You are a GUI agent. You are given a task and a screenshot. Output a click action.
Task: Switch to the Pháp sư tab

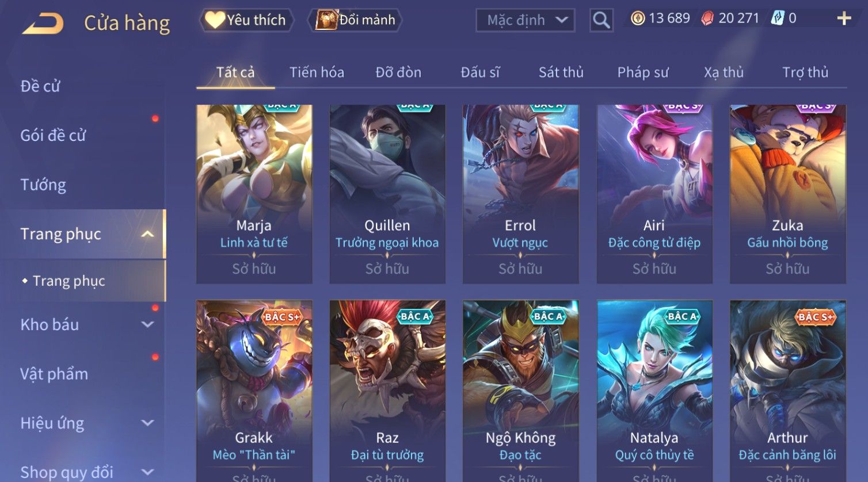click(643, 72)
